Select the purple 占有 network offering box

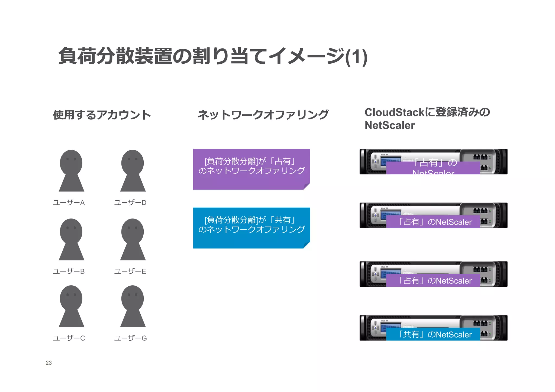click(251, 169)
